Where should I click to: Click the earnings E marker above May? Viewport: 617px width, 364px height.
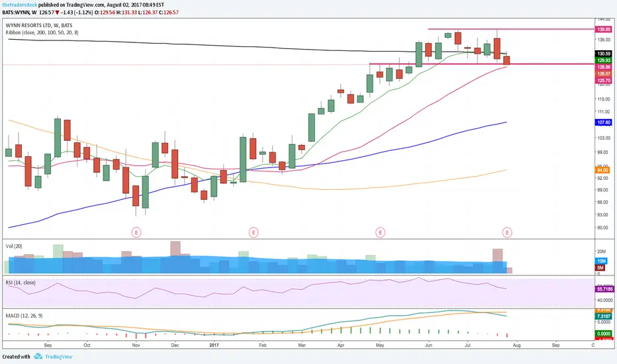tap(380, 232)
